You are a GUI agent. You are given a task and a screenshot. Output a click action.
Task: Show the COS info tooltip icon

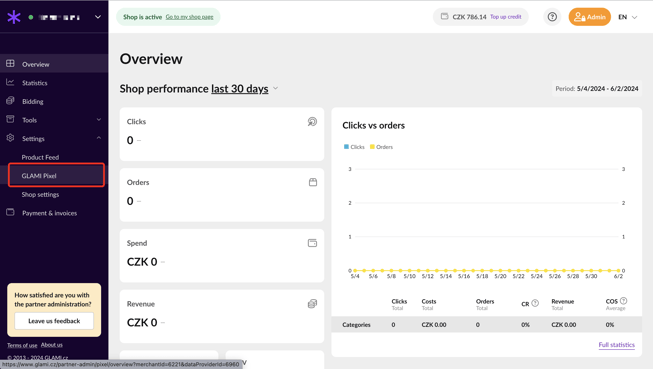[623, 301]
